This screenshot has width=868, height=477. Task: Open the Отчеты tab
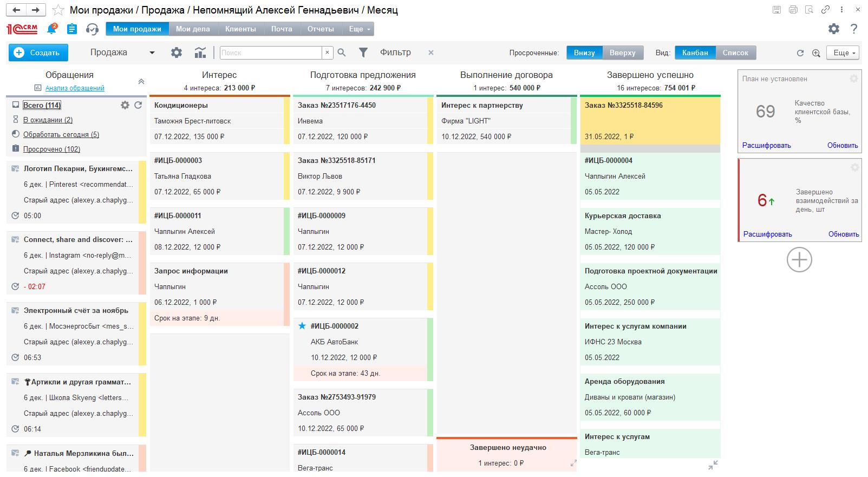pos(321,29)
